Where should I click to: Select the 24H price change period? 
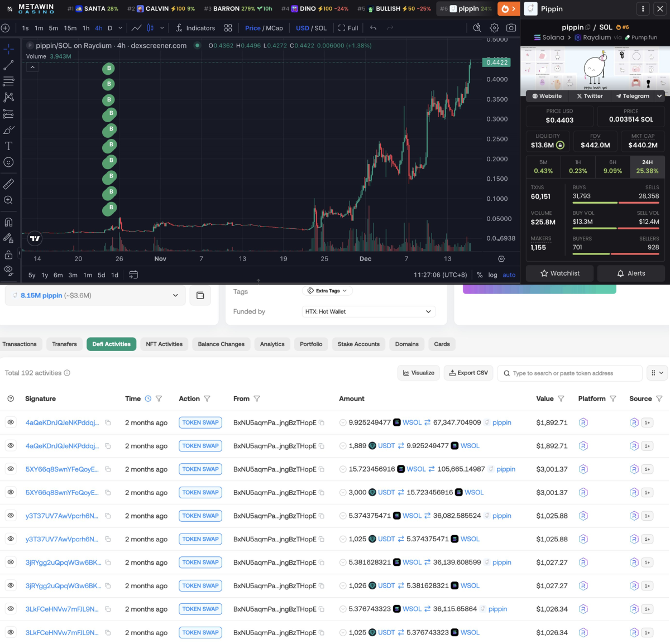pos(647,167)
